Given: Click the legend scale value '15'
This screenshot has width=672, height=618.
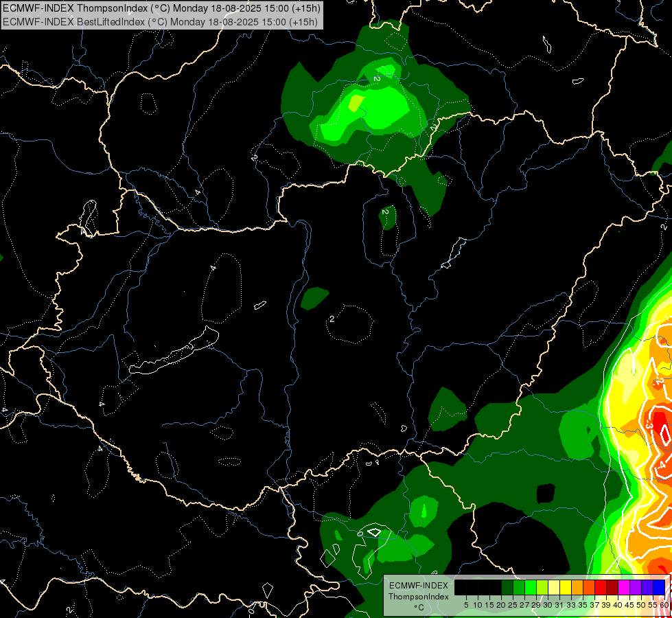Looking at the screenshot, I should point(490,605).
